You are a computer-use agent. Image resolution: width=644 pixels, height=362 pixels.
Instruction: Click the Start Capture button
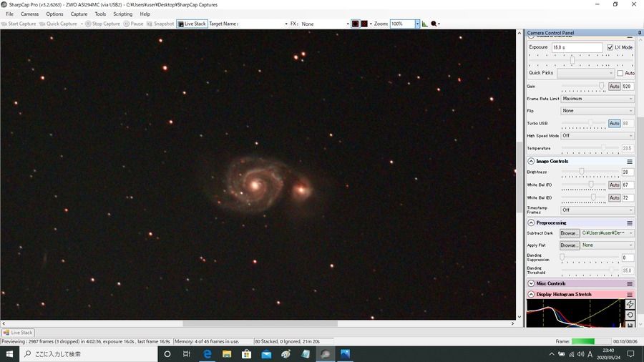click(19, 24)
